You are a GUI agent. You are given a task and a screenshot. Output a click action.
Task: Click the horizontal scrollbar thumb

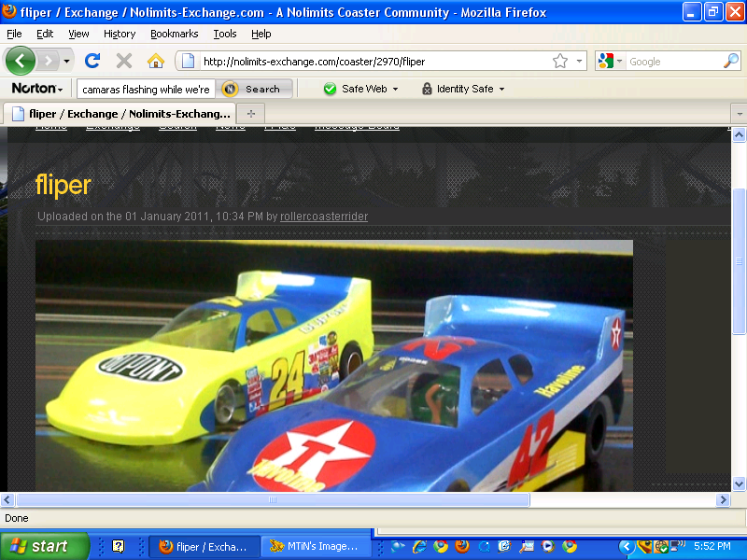[x=273, y=499]
